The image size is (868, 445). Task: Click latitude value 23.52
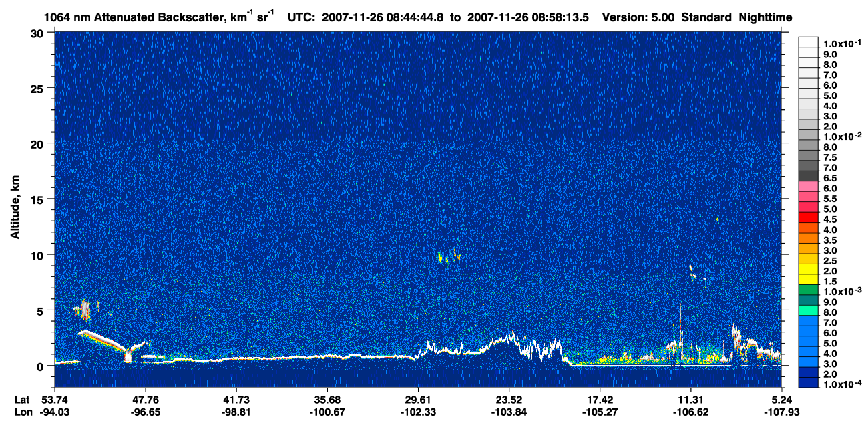point(509,400)
